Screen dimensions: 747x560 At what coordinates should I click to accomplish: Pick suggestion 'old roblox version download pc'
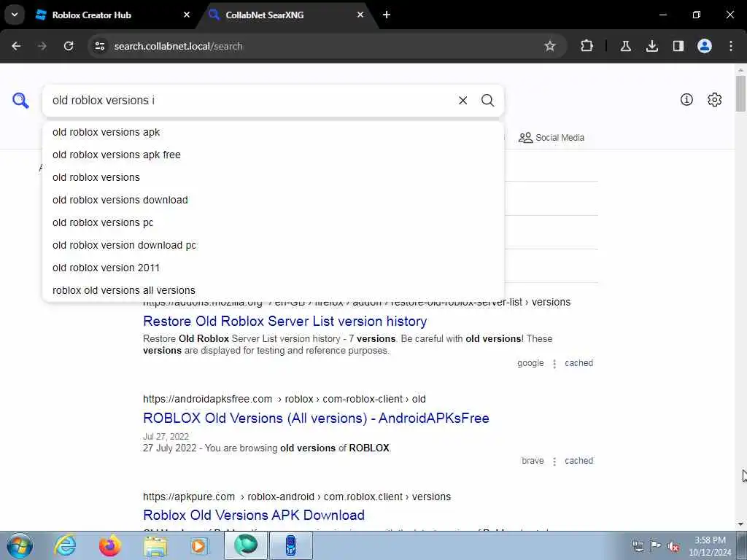[x=274, y=245]
